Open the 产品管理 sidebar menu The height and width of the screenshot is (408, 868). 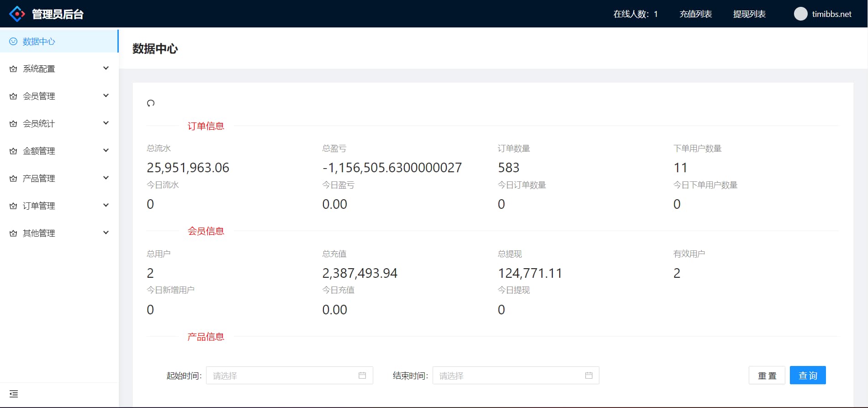coord(39,178)
